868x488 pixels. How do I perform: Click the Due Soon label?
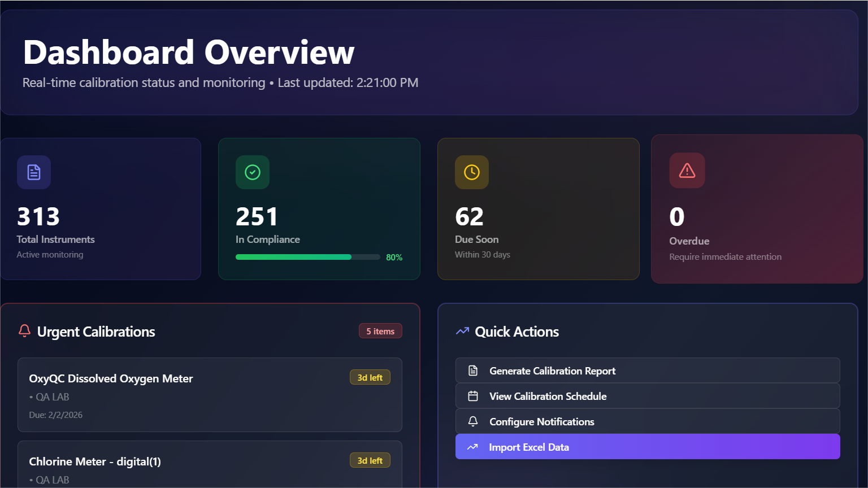(477, 239)
